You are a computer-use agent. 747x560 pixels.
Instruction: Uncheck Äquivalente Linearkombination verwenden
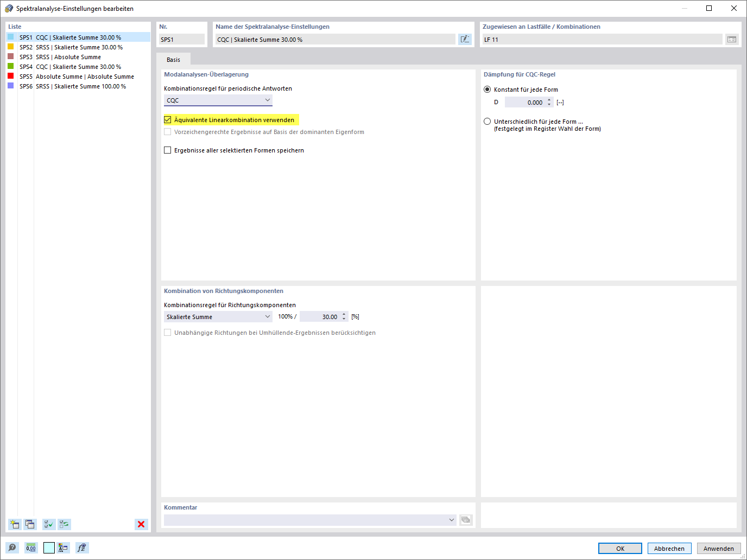[x=168, y=120]
